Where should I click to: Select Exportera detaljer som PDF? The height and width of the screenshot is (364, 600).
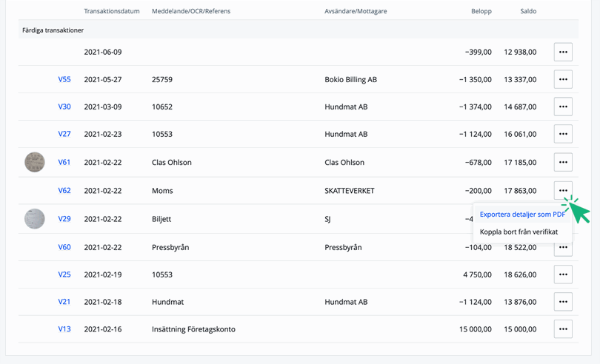pos(522,215)
